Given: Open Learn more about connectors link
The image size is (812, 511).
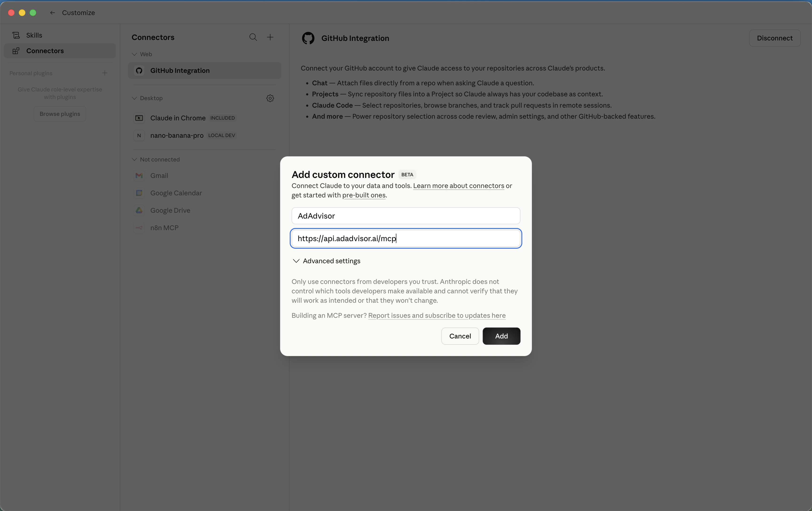Looking at the screenshot, I should click(x=459, y=185).
